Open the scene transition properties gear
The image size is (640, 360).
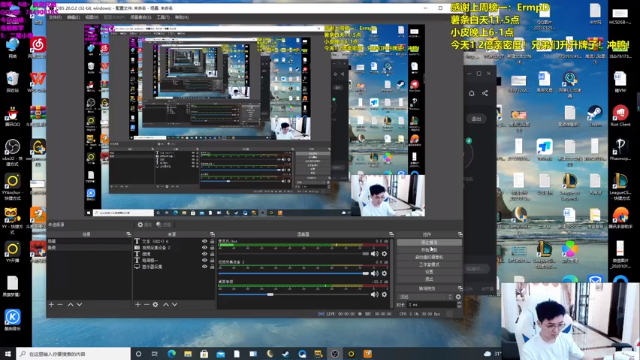click(x=458, y=297)
